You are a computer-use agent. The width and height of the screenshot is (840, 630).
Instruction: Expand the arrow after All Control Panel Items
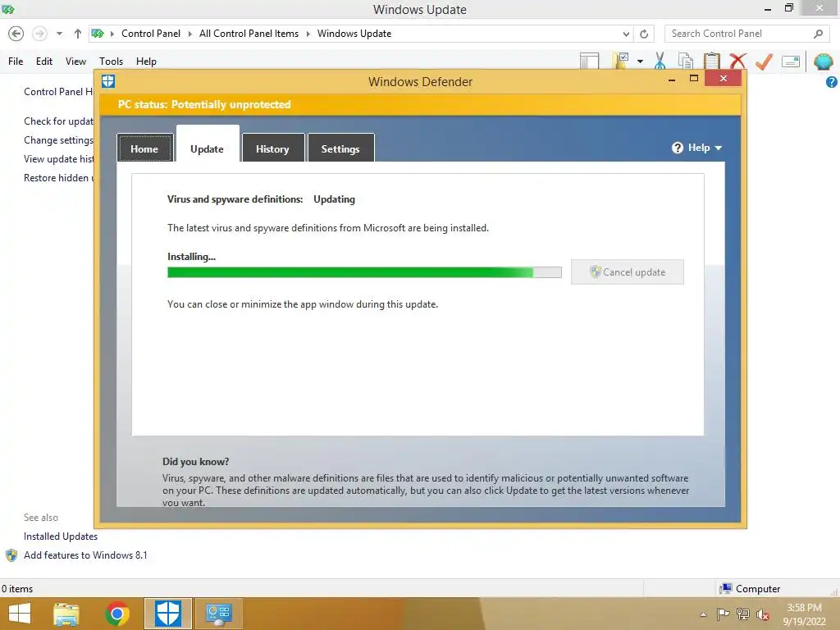[x=308, y=34]
